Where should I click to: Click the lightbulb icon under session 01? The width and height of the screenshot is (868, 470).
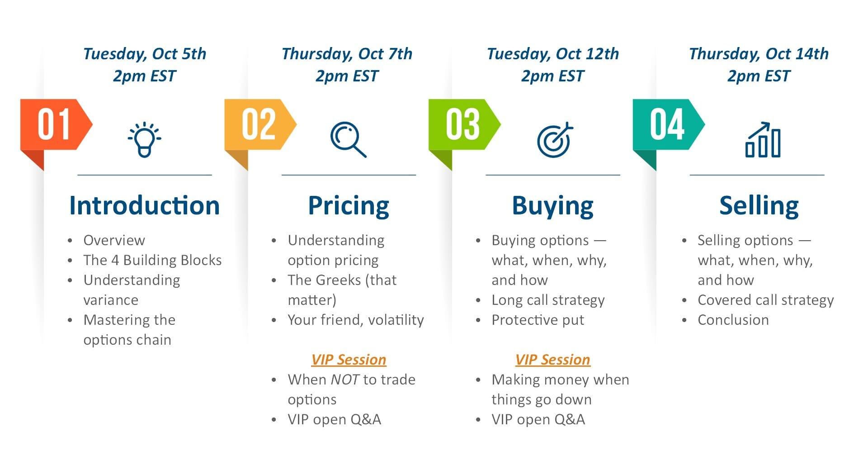(145, 139)
